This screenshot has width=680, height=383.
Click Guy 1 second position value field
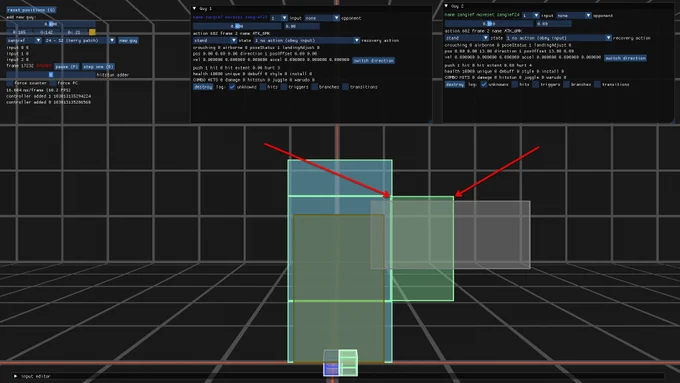click(302, 26)
